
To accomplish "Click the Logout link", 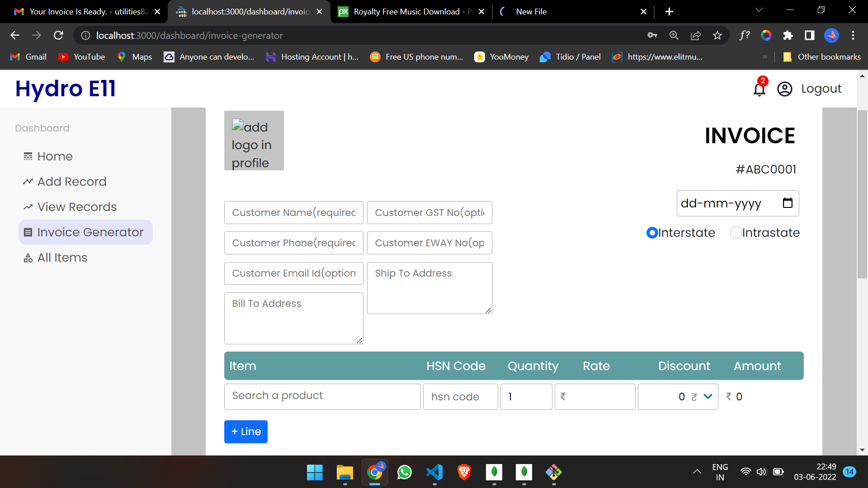I will (x=821, y=89).
